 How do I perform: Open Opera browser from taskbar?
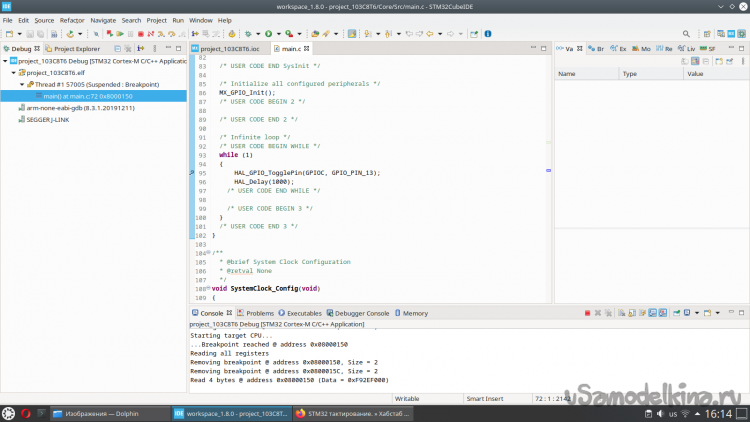[27, 413]
